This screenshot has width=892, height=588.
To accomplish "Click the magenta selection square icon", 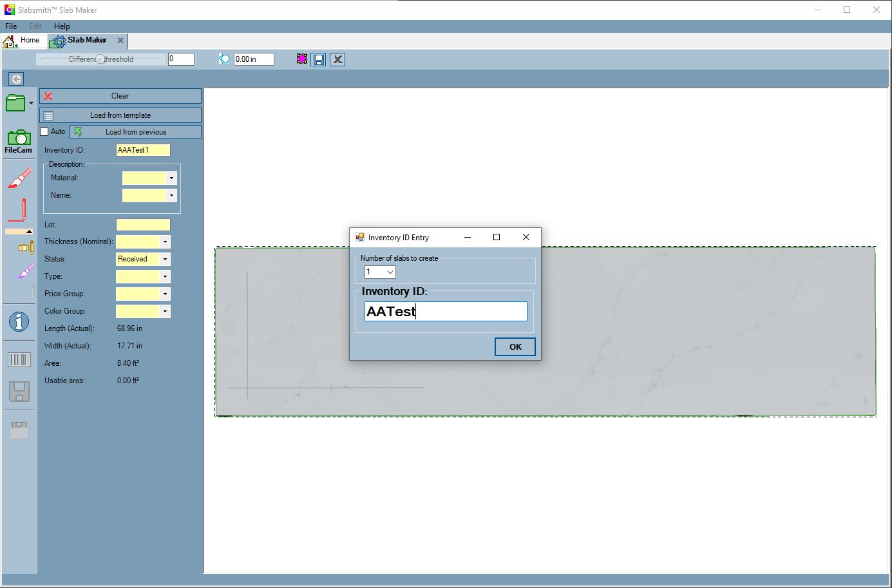I will (301, 59).
